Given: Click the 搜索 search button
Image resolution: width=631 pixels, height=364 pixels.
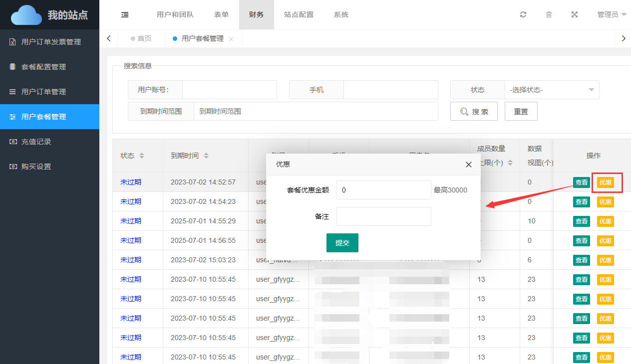Looking at the screenshot, I should (x=474, y=111).
